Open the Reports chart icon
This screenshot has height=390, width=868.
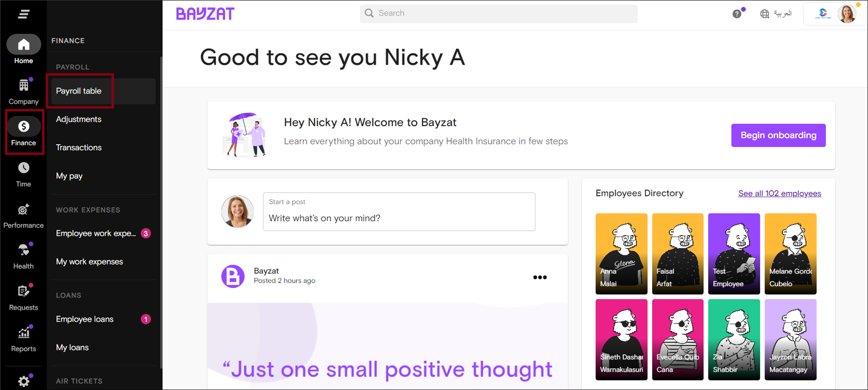[23, 333]
